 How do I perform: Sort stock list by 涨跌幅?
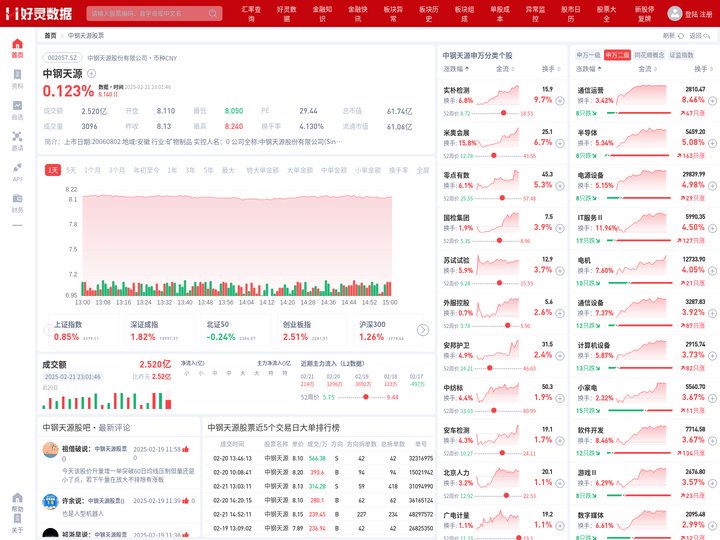pyautogui.click(x=456, y=69)
